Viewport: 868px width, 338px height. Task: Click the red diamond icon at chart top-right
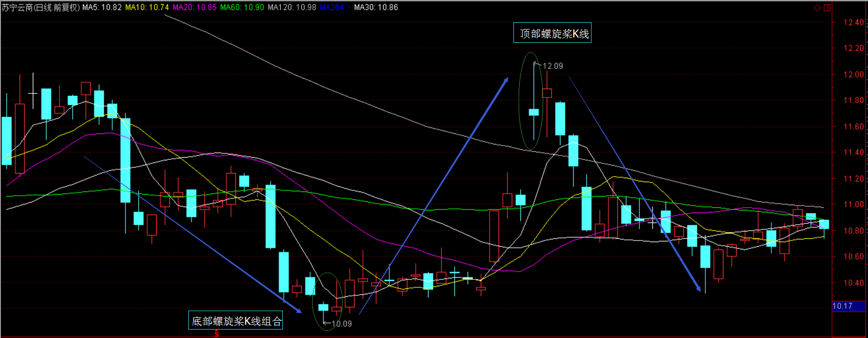[817, 7]
